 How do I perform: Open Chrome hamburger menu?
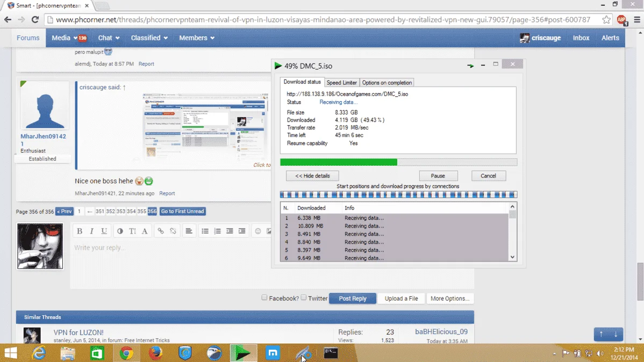click(x=637, y=20)
